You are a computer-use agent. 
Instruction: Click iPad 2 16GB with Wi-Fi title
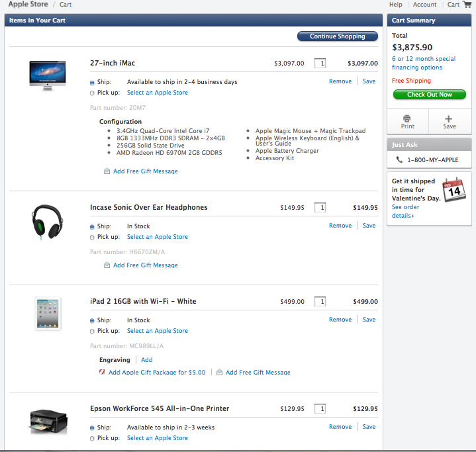click(x=143, y=301)
